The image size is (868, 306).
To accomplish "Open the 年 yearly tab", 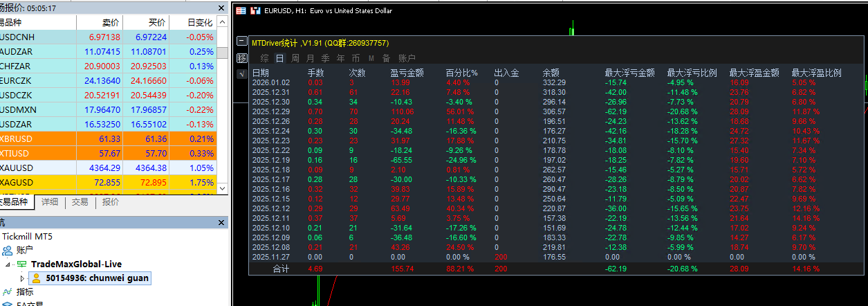I will pyautogui.click(x=340, y=59).
